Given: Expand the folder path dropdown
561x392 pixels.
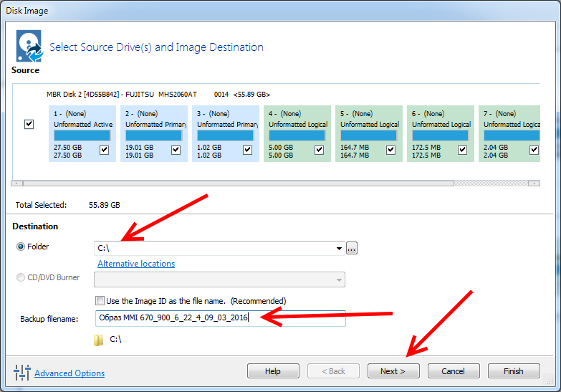Looking at the screenshot, I should (x=338, y=249).
